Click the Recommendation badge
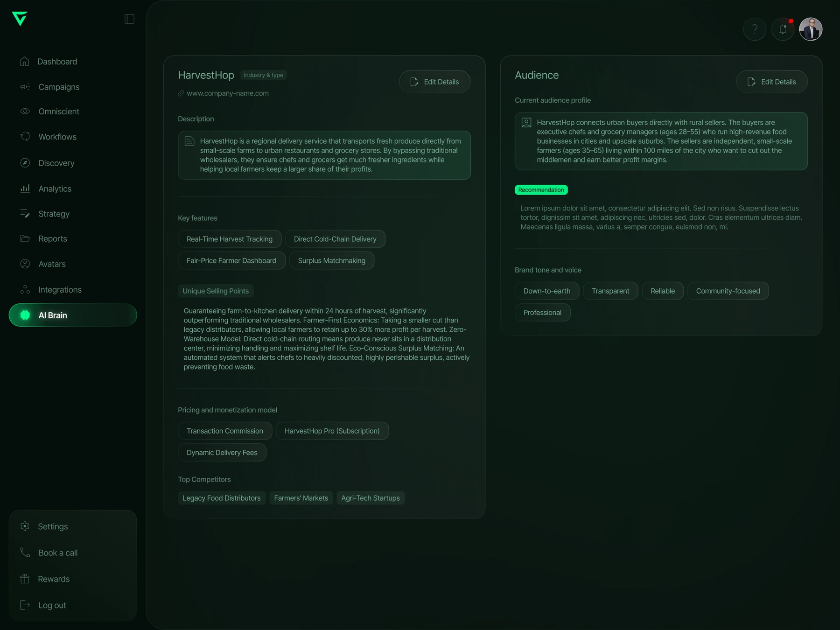 click(x=541, y=190)
